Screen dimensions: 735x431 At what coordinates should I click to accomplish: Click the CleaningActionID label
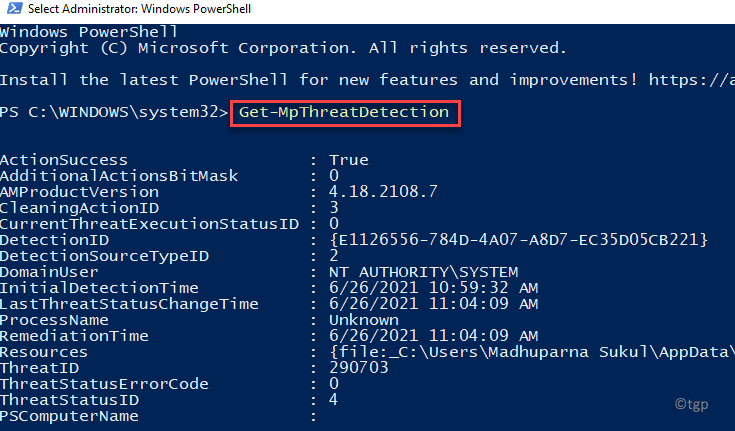coord(79,208)
